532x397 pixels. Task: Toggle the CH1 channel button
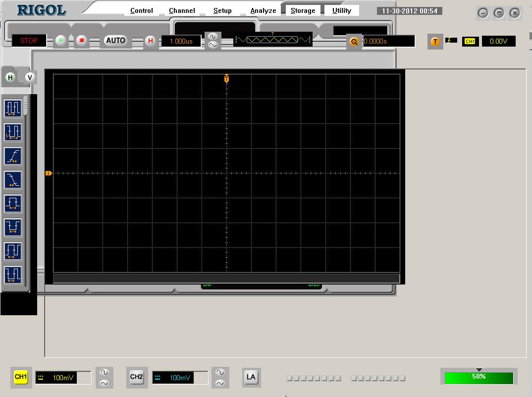21,377
